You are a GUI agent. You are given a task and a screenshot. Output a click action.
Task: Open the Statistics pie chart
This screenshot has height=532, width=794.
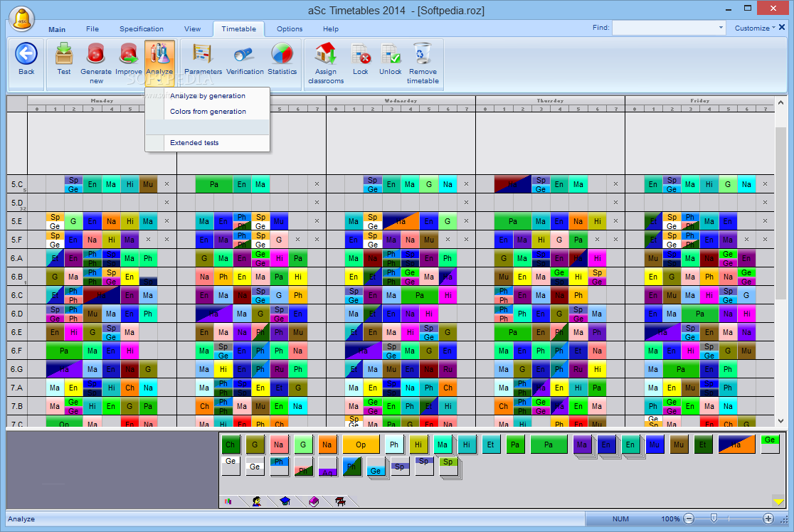click(282, 59)
